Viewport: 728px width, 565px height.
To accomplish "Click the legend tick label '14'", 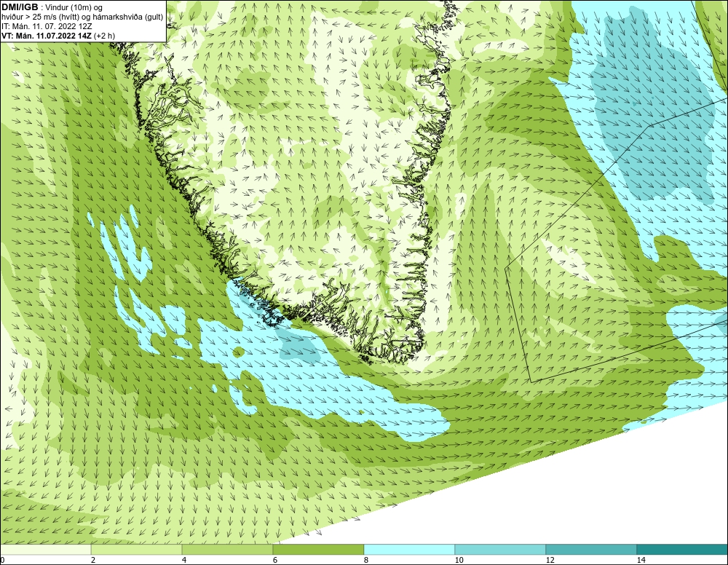I will point(641,561).
